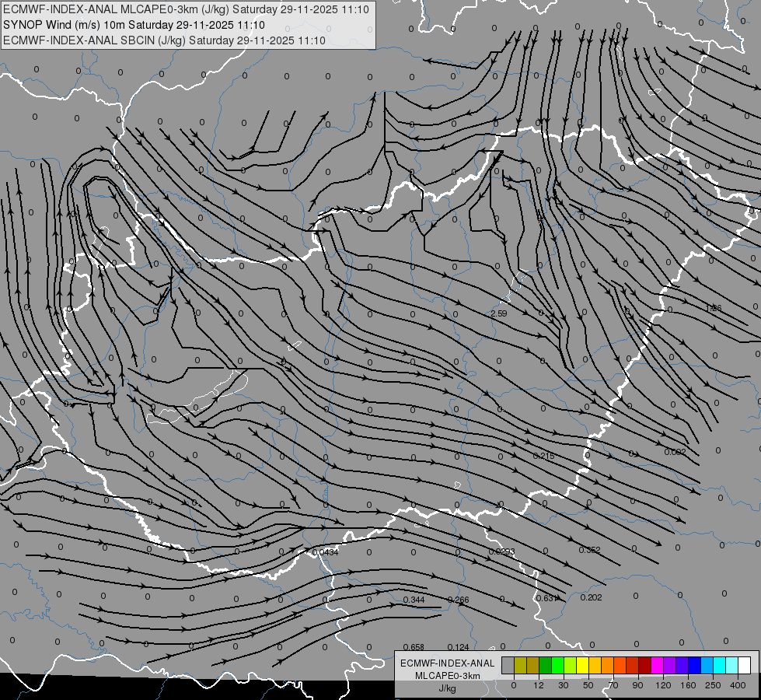The height and width of the screenshot is (700, 761).
Task: Click the 'SYNOP Wind (m/s) 10m' title line
Action: [x=134, y=25]
